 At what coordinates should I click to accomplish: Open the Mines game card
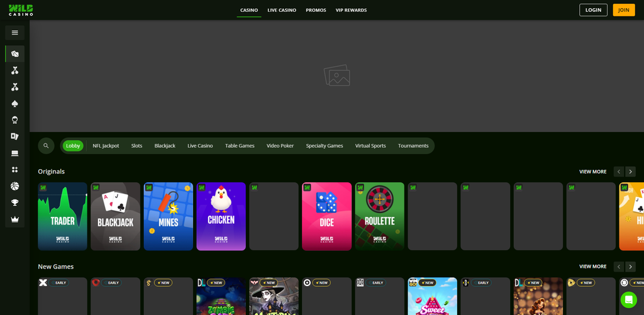click(x=169, y=216)
